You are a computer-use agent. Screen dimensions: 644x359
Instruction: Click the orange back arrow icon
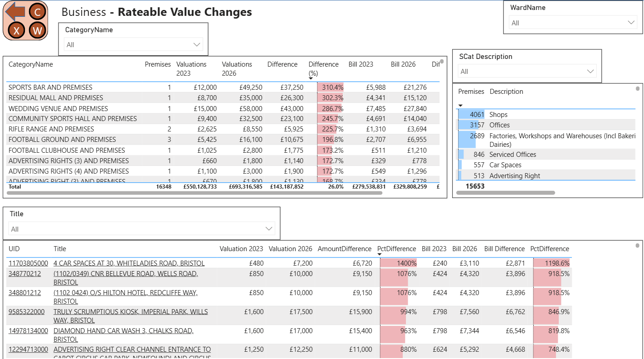pyautogui.click(x=15, y=11)
